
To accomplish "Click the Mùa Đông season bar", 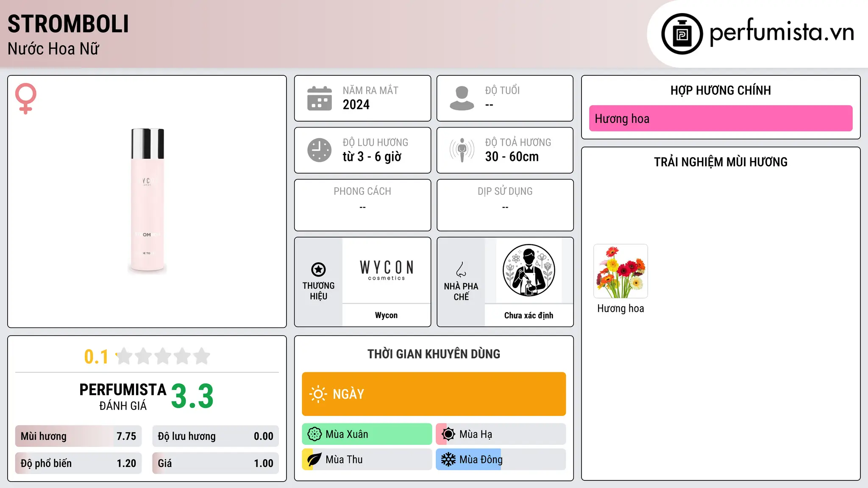I will click(501, 460).
